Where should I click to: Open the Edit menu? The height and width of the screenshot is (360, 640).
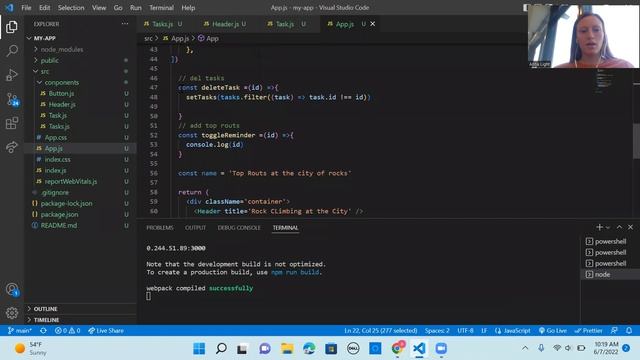click(x=44, y=8)
